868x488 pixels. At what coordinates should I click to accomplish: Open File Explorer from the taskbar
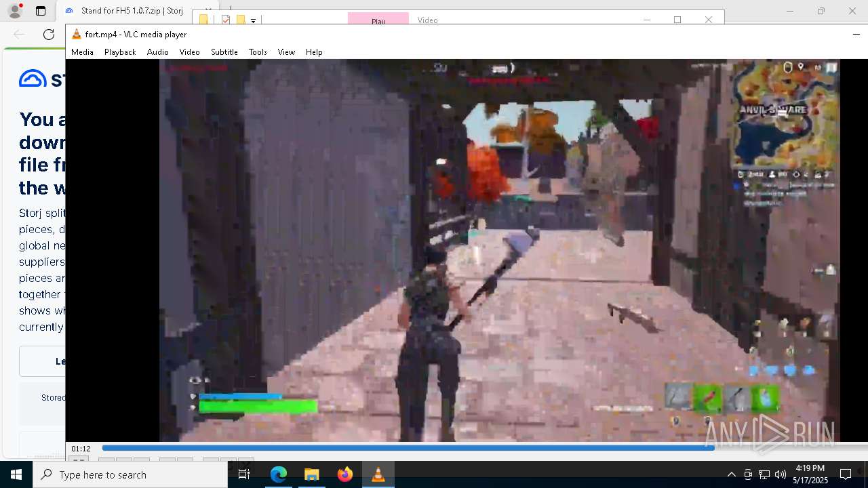[x=311, y=474]
